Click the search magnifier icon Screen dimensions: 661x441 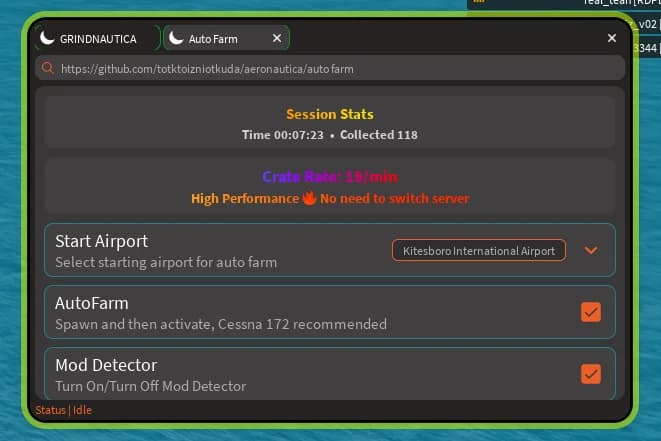pos(48,68)
